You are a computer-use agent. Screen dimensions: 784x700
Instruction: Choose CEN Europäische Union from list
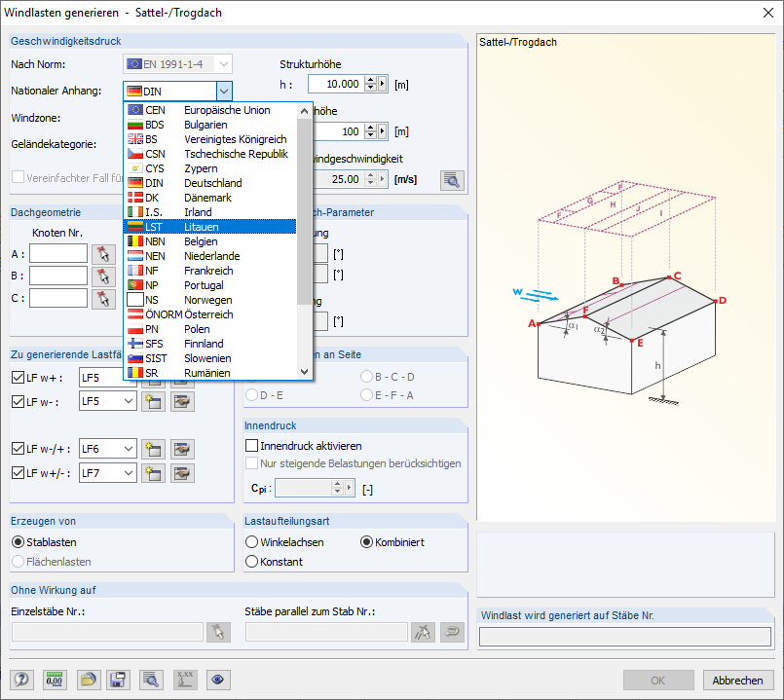point(210,110)
